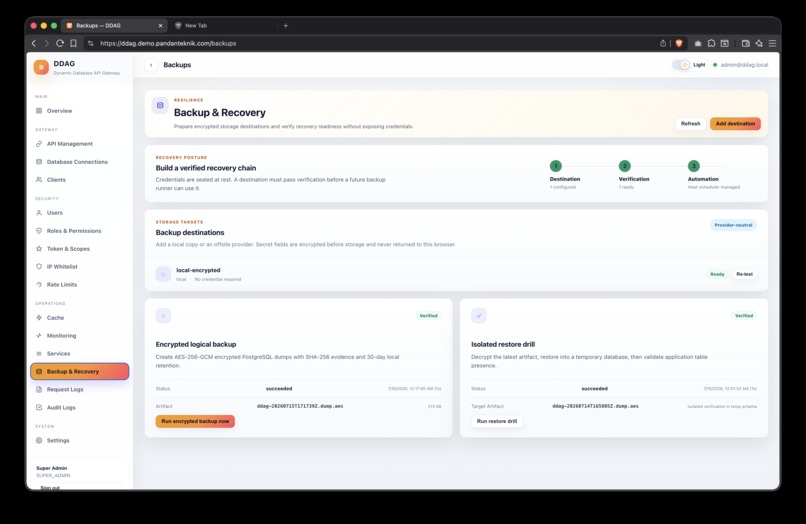Click the Settings gear icon in sidebar
The image size is (806, 524).
pyautogui.click(x=39, y=441)
